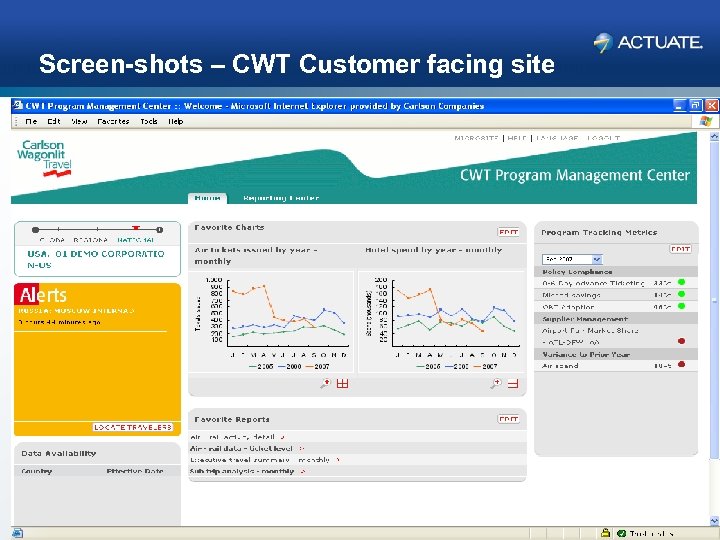The height and width of the screenshot is (540, 720).
Task: Click the Windows flag logo in menu bar
Action: pyautogui.click(x=705, y=121)
